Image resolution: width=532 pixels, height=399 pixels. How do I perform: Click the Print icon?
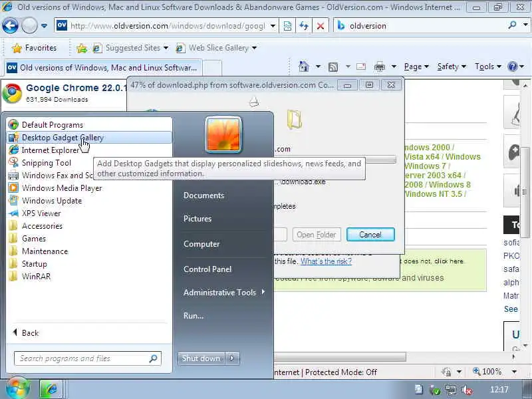tap(379, 67)
